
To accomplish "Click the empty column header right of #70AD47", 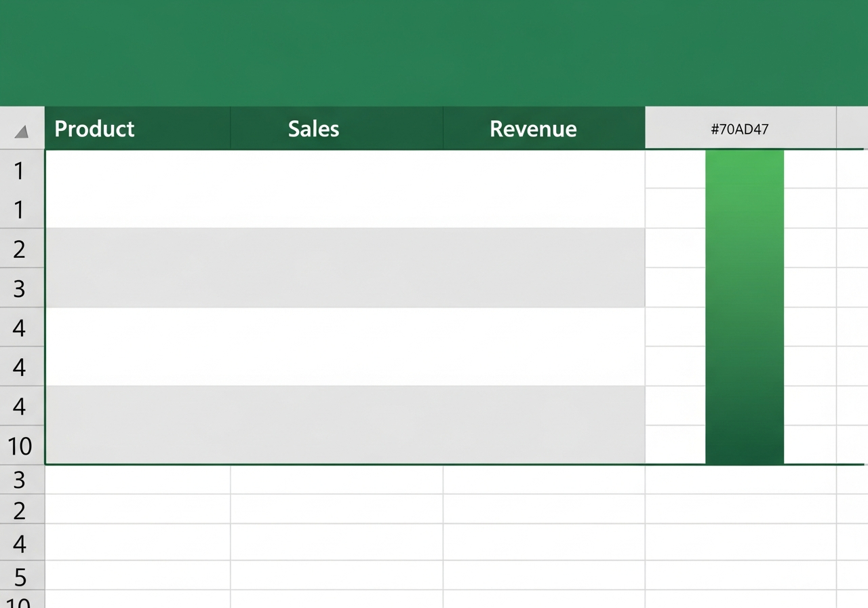I will point(852,128).
